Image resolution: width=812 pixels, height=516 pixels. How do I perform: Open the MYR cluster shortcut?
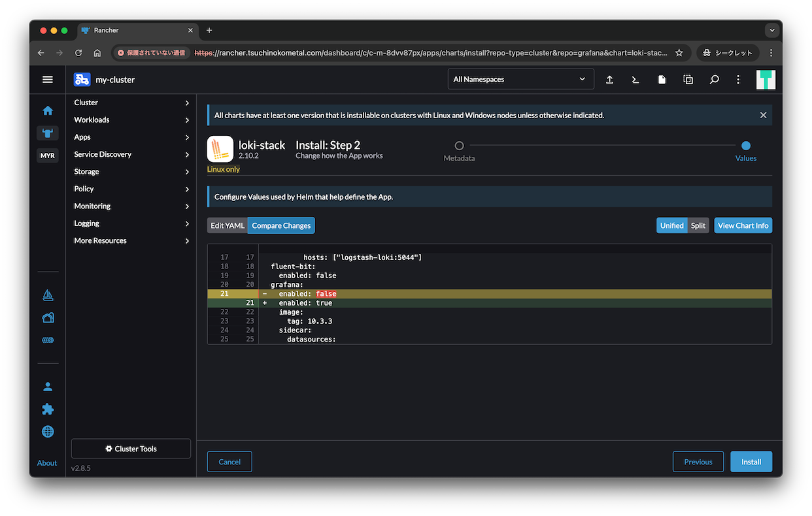[48, 155]
